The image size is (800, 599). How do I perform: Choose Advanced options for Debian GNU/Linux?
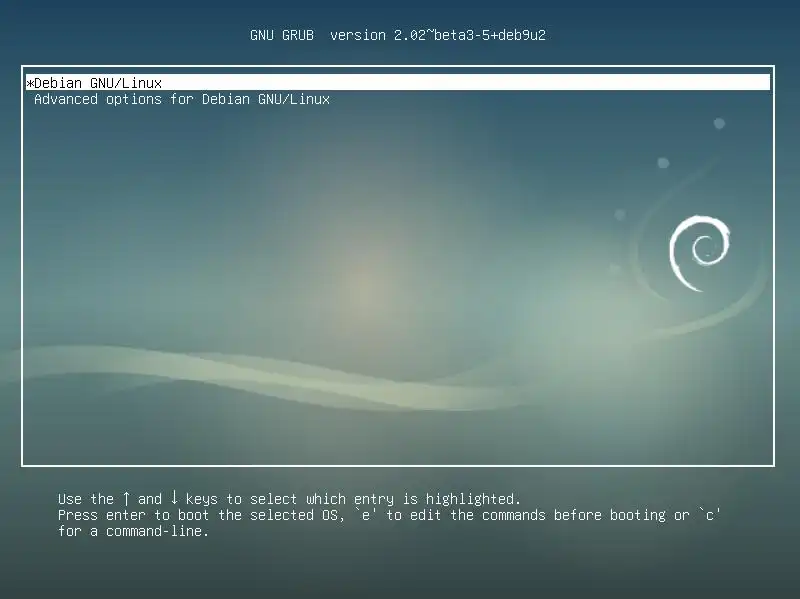coord(182,99)
